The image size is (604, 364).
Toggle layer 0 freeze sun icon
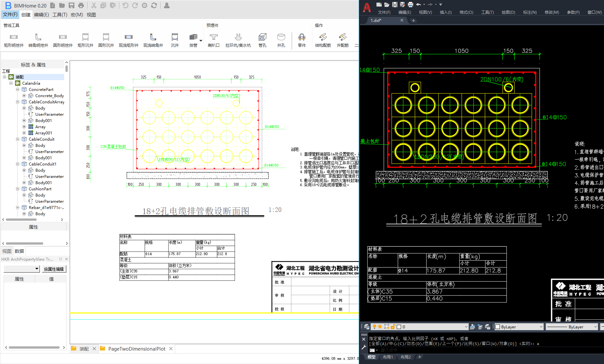380,327
